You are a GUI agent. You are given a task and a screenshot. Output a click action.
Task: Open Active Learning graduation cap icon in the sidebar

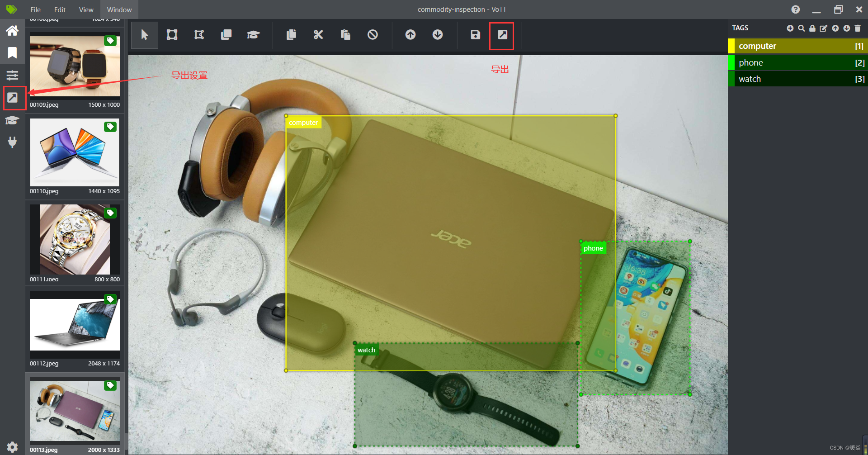pos(12,120)
